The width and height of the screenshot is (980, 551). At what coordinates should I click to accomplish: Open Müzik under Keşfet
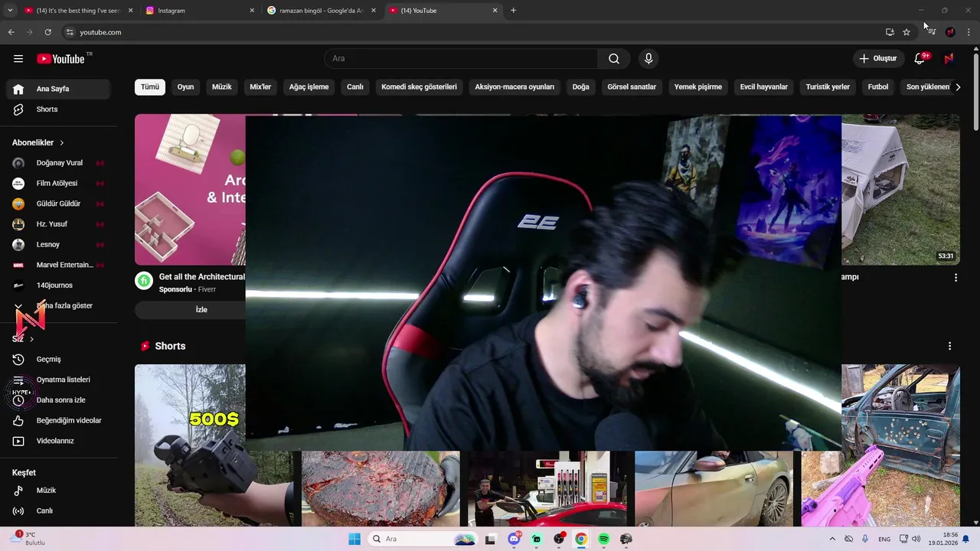click(x=60, y=491)
